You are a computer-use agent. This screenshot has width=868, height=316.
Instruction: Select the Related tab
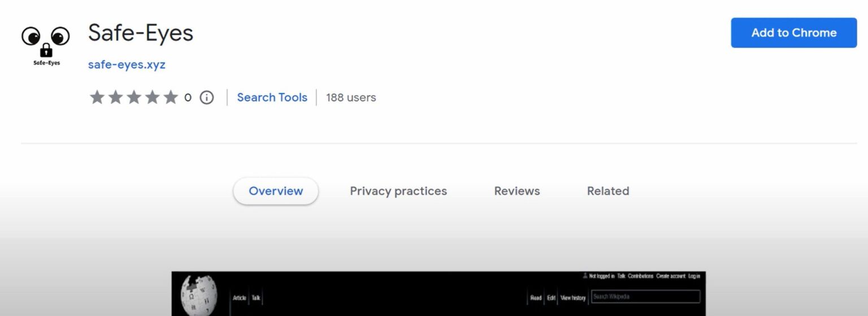[608, 191]
